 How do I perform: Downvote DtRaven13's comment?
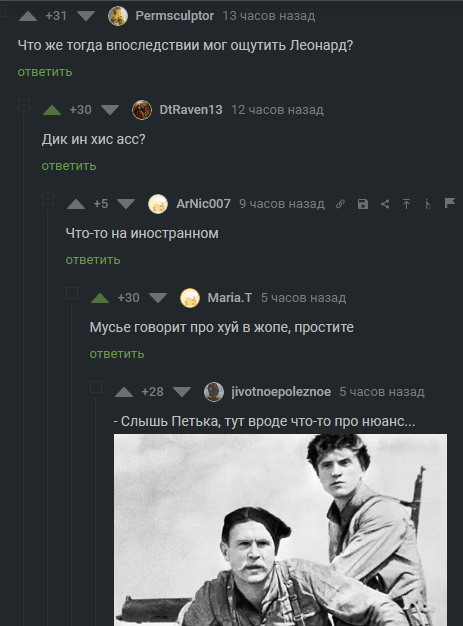click(110, 110)
